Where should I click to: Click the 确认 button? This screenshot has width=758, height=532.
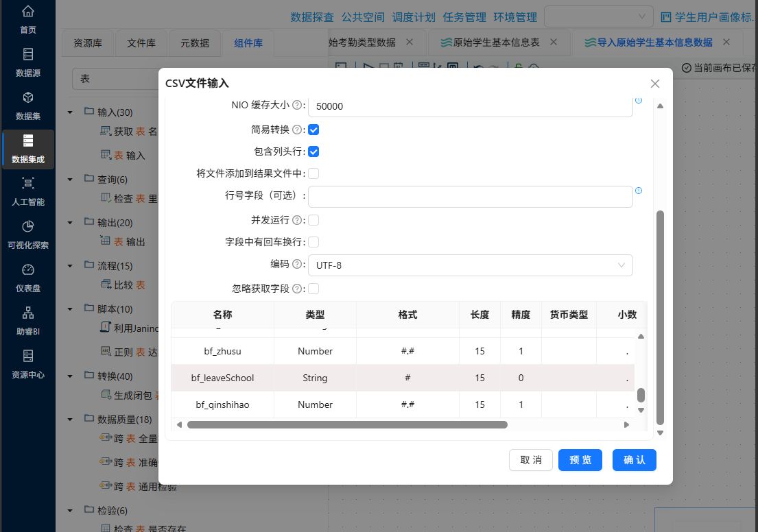pyautogui.click(x=635, y=459)
